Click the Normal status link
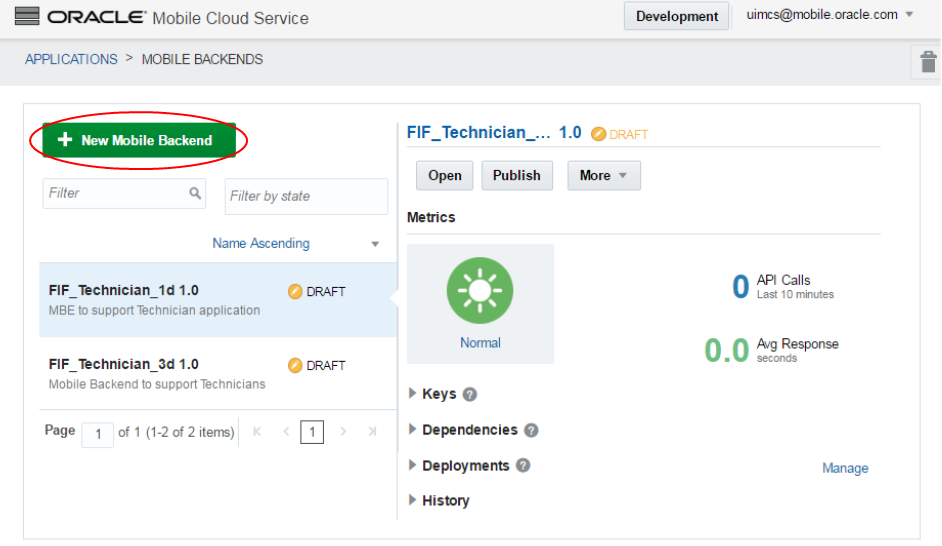Image resolution: width=942 pixels, height=546 pixels. point(480,343)
